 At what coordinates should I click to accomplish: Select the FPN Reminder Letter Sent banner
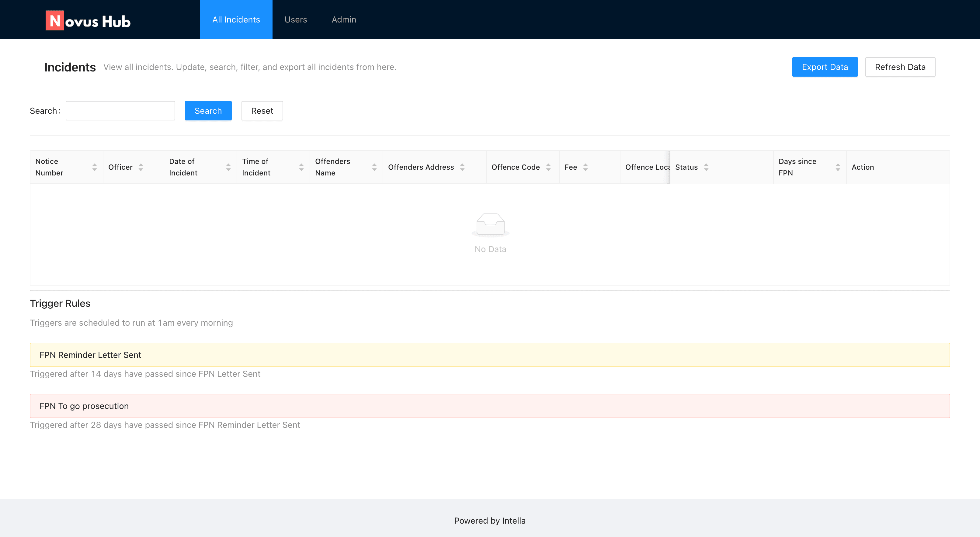point(490,355)
